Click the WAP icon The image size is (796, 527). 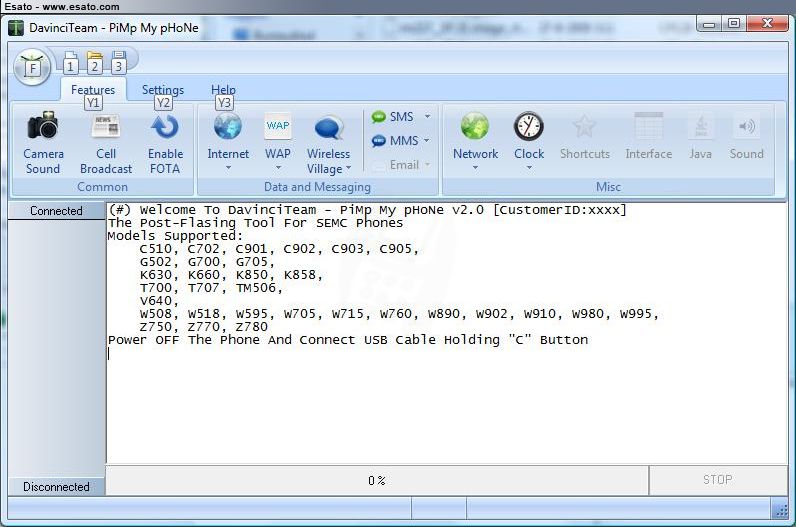click(278, 126)
